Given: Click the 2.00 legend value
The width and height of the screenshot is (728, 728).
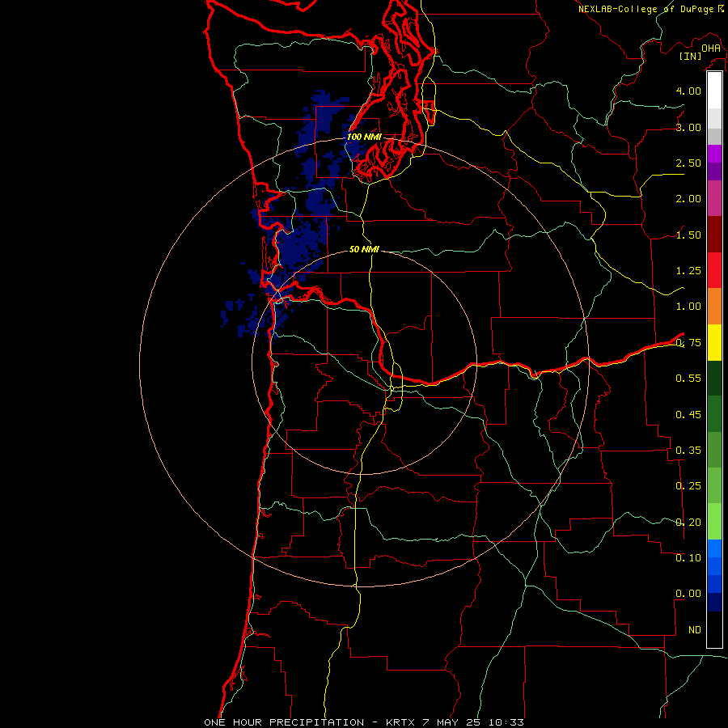Looking at the screenshot, I should [688, 199].
